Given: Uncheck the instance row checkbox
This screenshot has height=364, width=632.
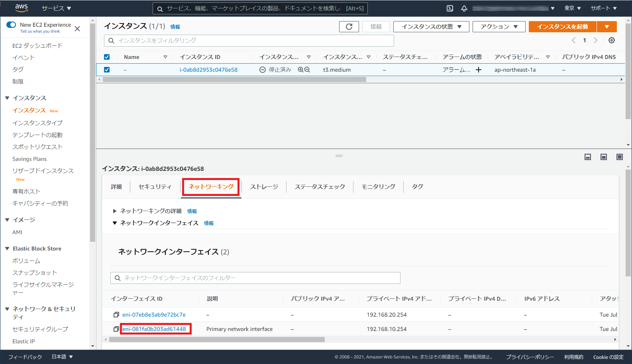Looking at the screenshot, I should pos(107,70).
